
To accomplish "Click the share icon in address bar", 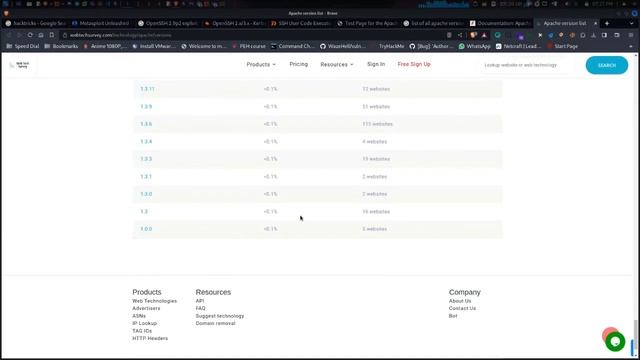I will coord(460,36).
